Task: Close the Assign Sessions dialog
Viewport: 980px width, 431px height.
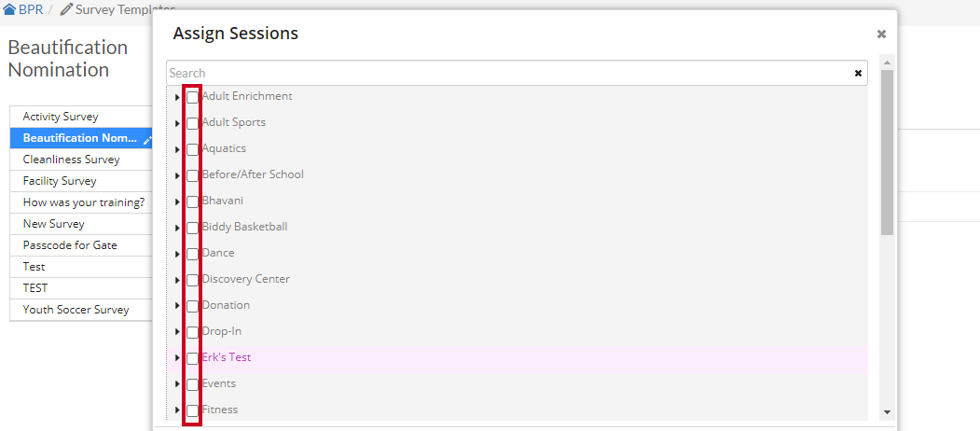Action: 881,35
